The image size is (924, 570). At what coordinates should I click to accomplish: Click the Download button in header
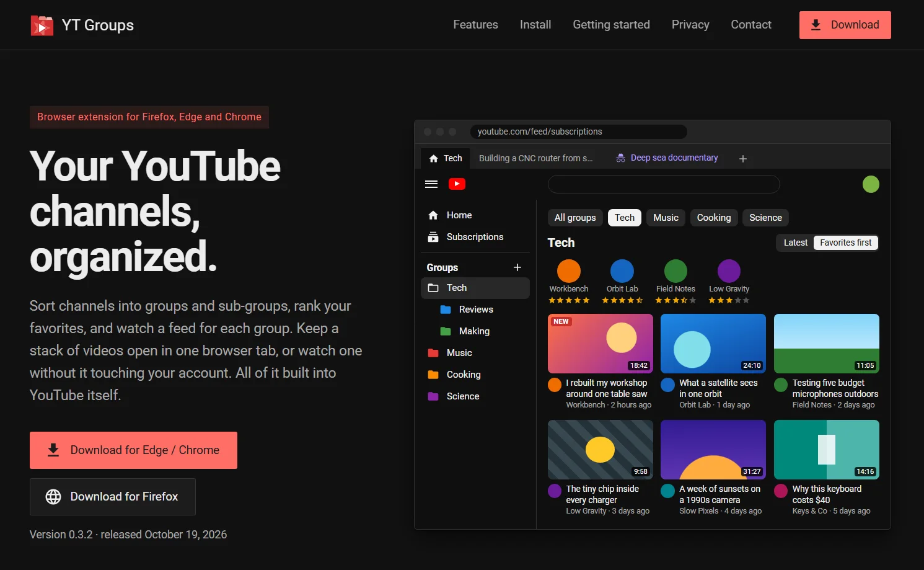point(845,25)
